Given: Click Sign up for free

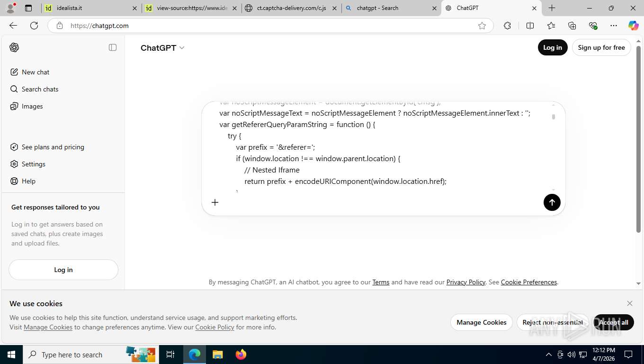Looking at the screenshot, I should coord(601,47).
